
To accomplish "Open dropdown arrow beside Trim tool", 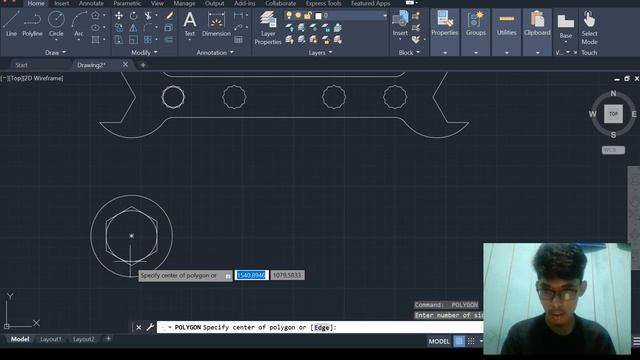I will point(156,16).
